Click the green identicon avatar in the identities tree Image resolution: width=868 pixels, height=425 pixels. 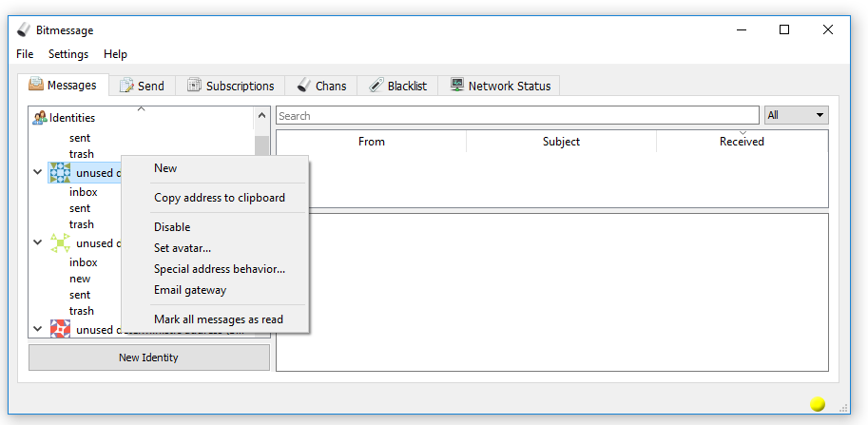pyautogui.click(x=60, y=242)
